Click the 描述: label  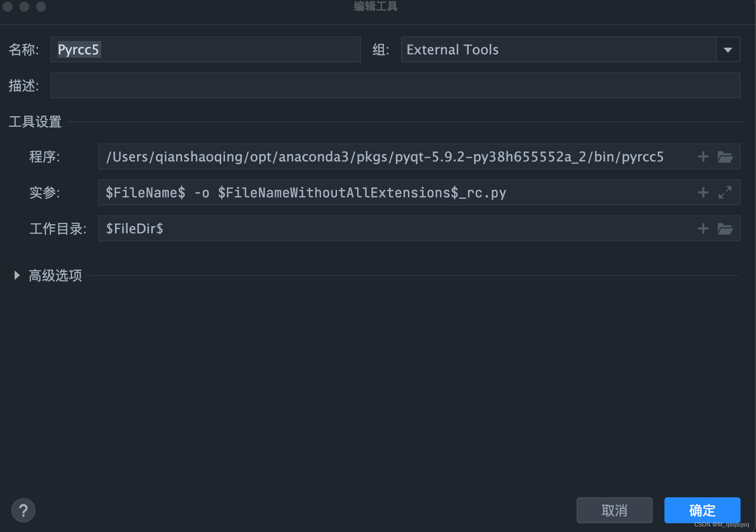point(24,86)
